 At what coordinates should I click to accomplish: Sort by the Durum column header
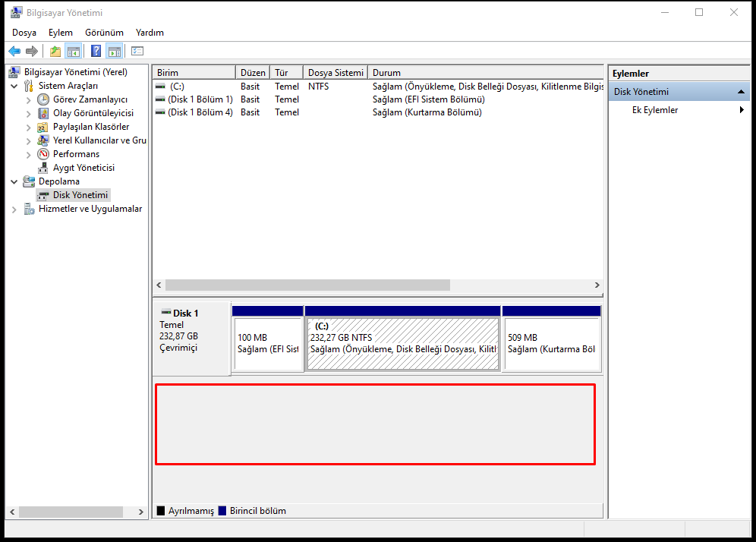[x=486, y=72]
